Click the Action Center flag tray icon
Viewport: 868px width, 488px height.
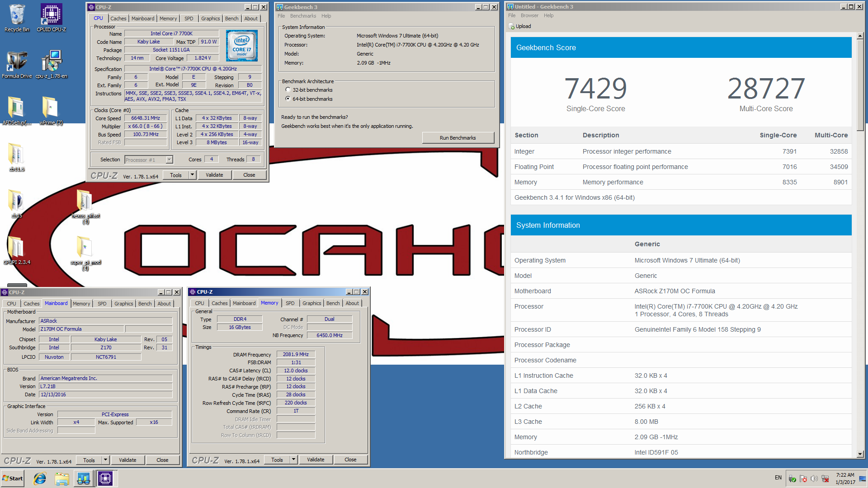tap(803, 479)
